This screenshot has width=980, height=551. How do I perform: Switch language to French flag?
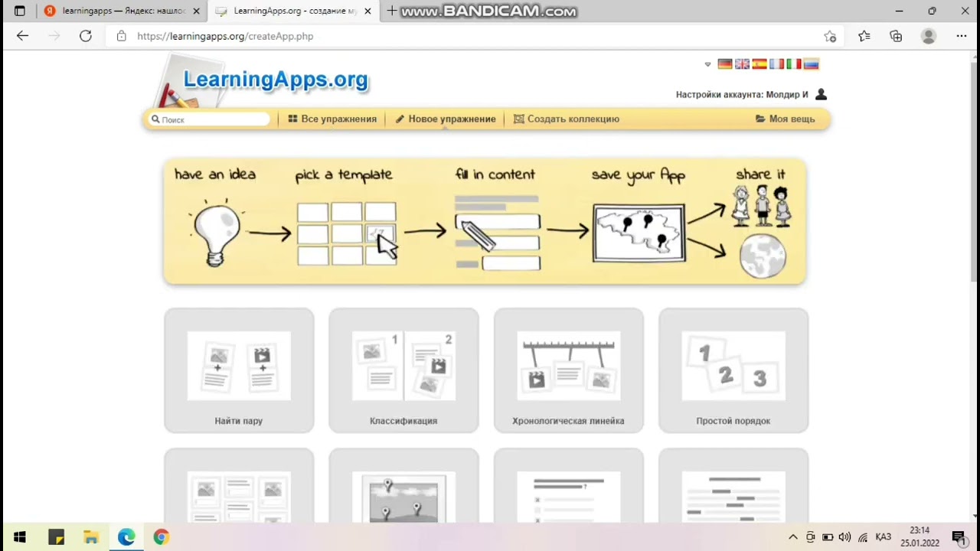[776, 64]
